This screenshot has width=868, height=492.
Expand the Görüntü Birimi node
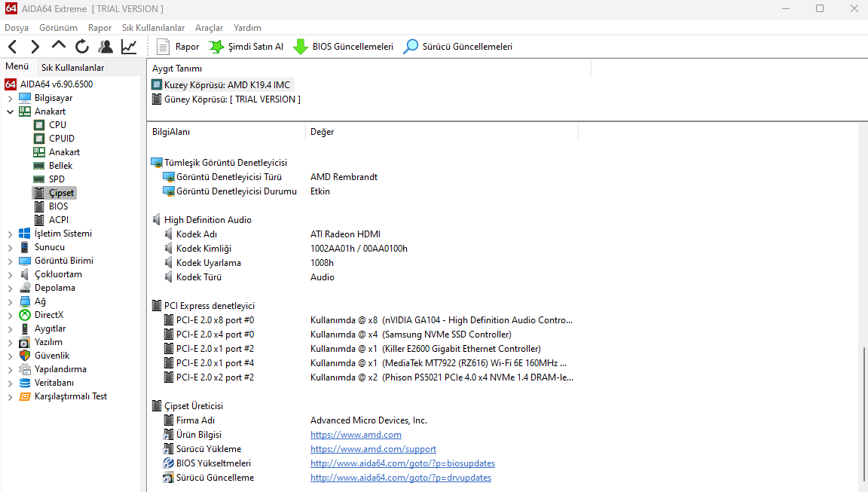(x=10, y=261)
